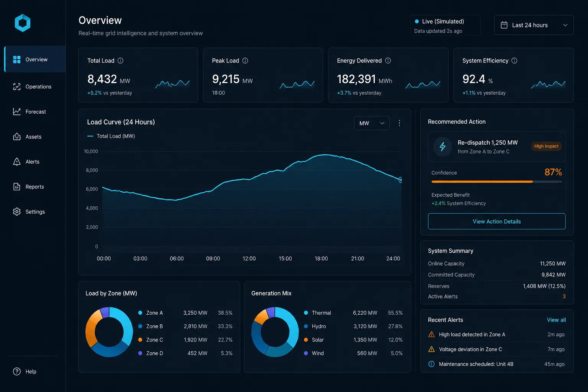
Task: Click the Peak Load sparkline chart
Action: (297, 84)
